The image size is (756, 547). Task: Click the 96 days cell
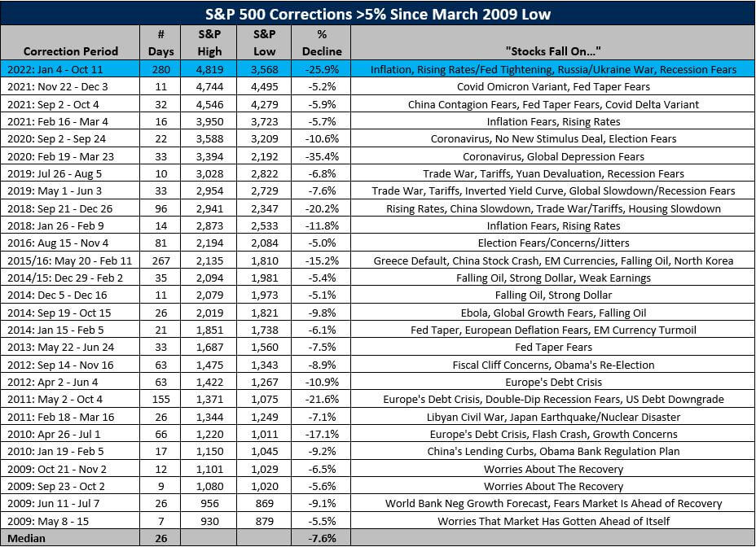[160, 208]
